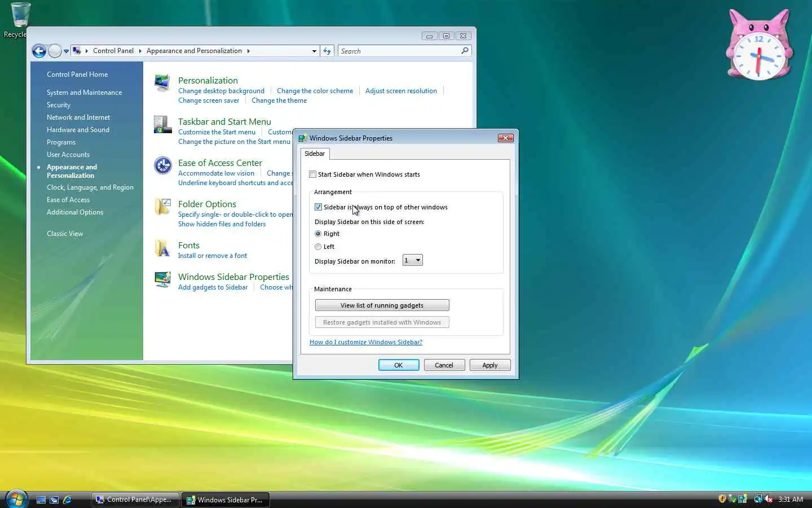Click the Sidebar Properties dialog title icon
812x508 pixels.
[x=302, y=138]
